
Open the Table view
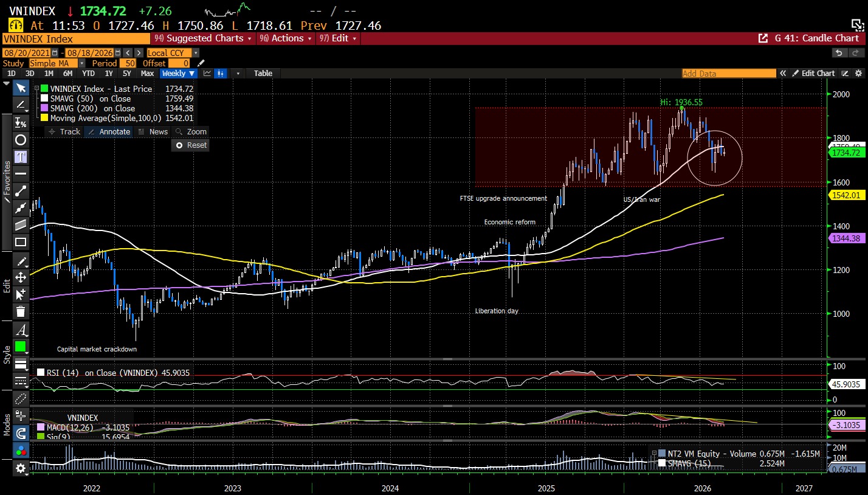263,74
